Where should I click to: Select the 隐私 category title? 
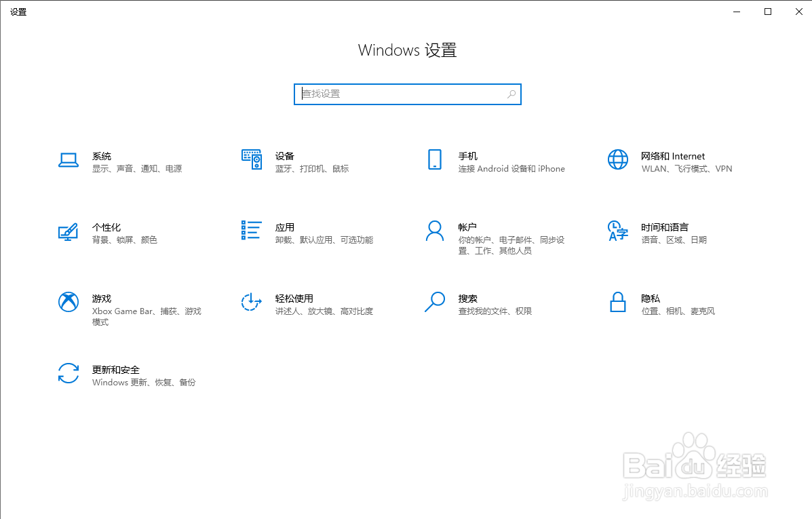click(651, 299)
